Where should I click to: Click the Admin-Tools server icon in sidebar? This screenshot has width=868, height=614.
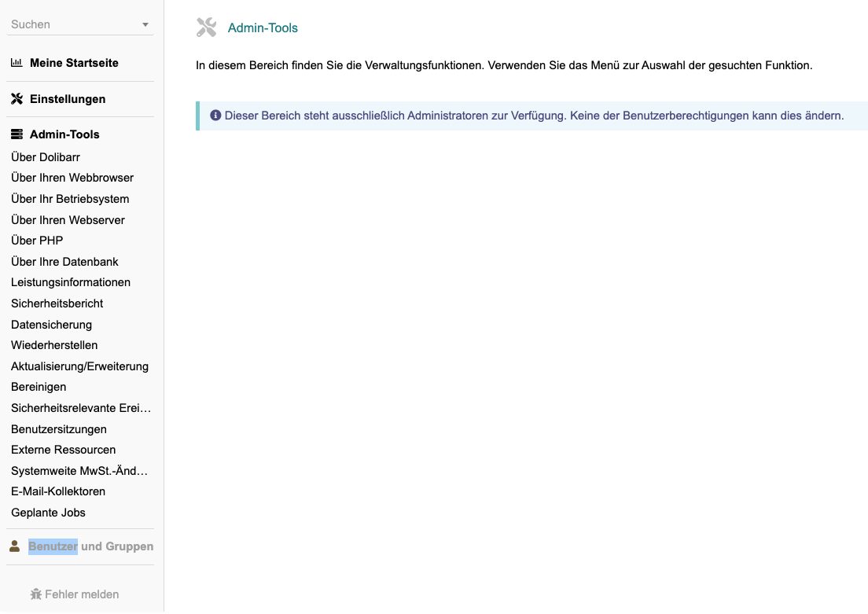17,134
